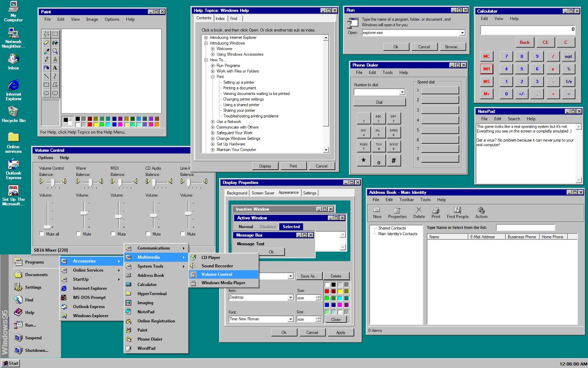Open the explorer.exe dropdown in Run dialog
This screenshot has height=368, width=588.
[463, 32]
